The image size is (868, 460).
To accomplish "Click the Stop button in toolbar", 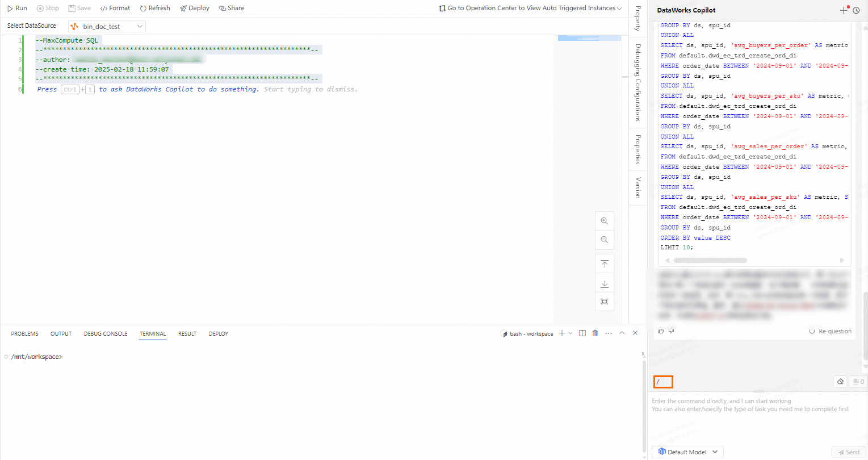I will (x=48, y=8).
